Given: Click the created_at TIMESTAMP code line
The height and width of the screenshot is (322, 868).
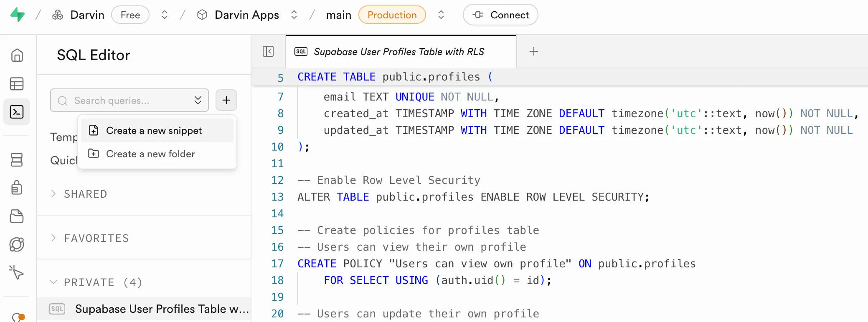Looking at the screenshot, I should (591, 113).
